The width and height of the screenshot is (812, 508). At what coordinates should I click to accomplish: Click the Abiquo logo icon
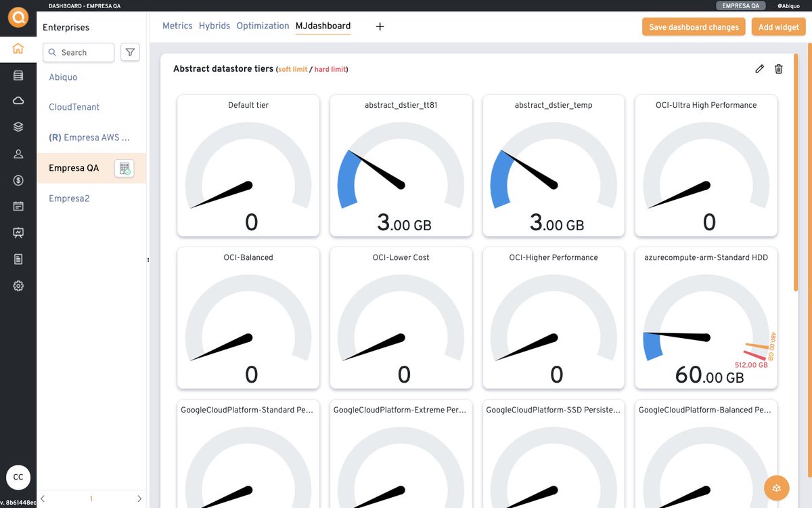[18, 18]
